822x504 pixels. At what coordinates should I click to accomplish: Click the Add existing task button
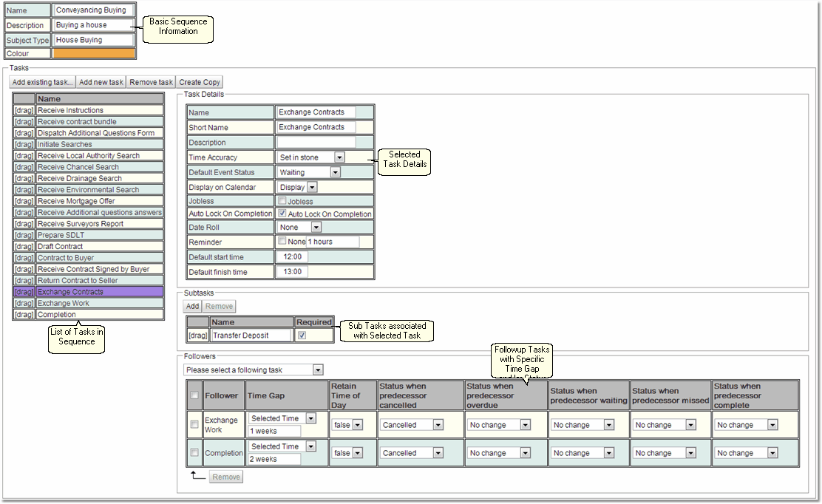43,82
